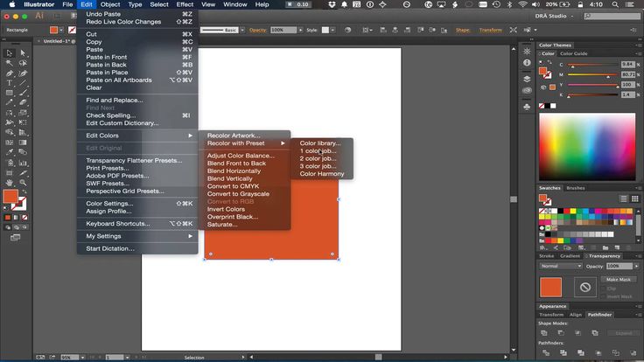Click the Swatches panel scrollbar
The width and height of the screenshot is (644, 362).
[x=638, y=225]
